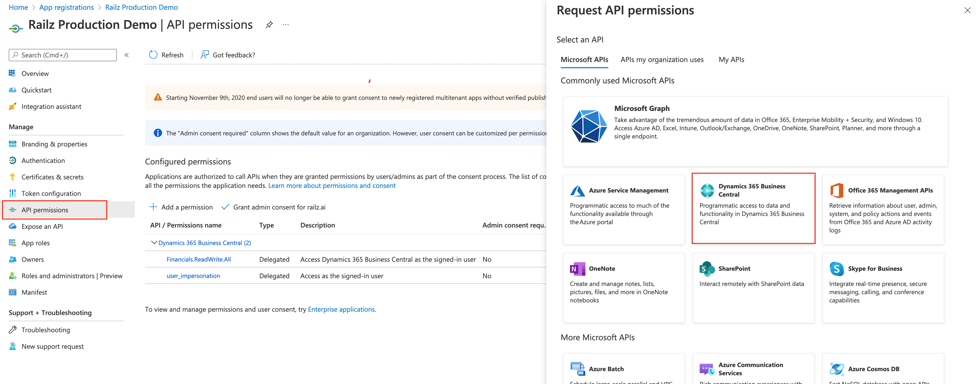This screenshot has height=384, width=980.
Task: Refresh the API permissions list
Action: (166, 55)
